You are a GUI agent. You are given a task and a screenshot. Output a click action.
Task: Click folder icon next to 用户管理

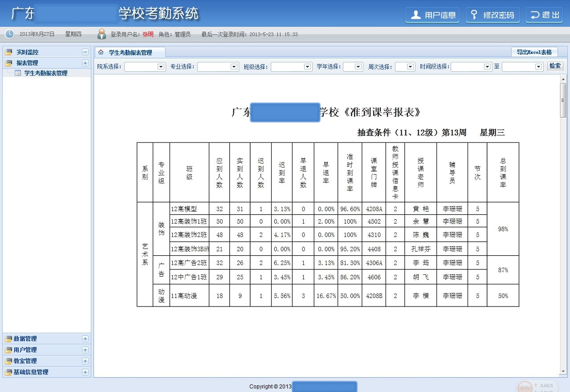coord(8,350)
